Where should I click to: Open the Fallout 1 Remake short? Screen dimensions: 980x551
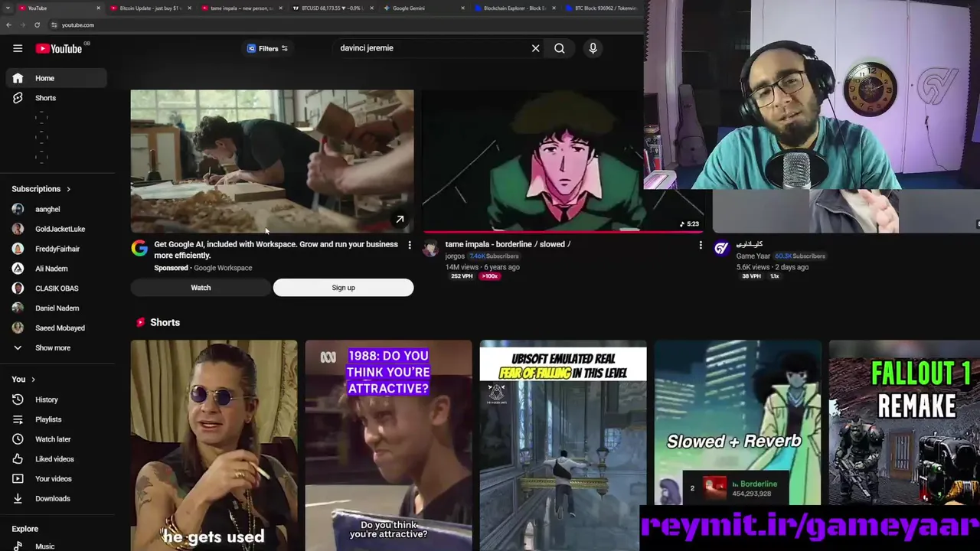904,422
